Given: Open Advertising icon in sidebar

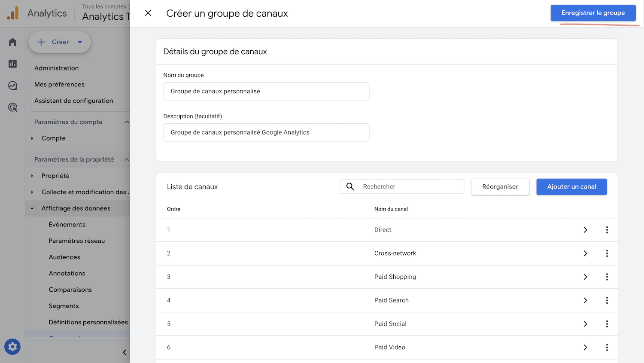Looking at the screenshot, I should [12, 107].
